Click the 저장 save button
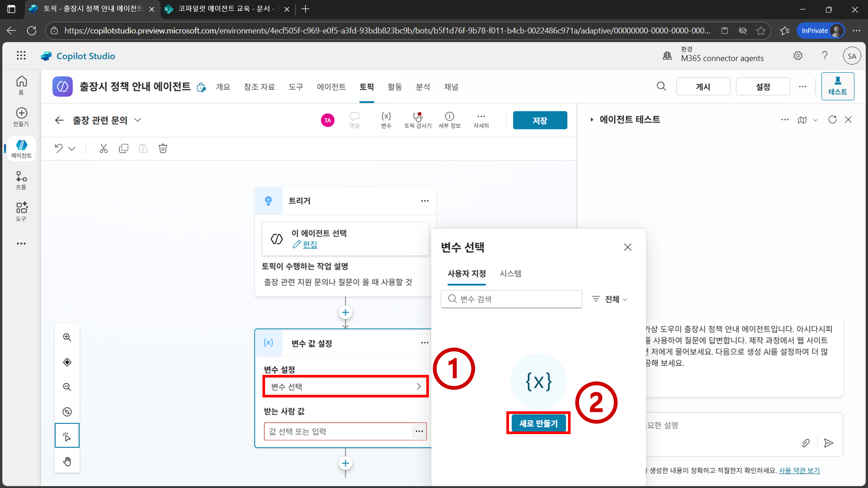The height and width of the screenshot is (488, 868). pyautogui.click(x=539, y=120)
